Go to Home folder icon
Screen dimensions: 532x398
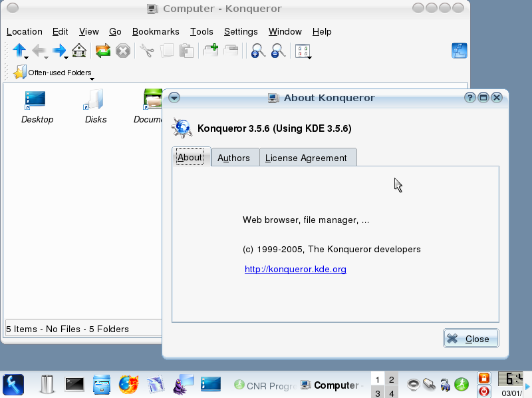(x=79, y=51)
